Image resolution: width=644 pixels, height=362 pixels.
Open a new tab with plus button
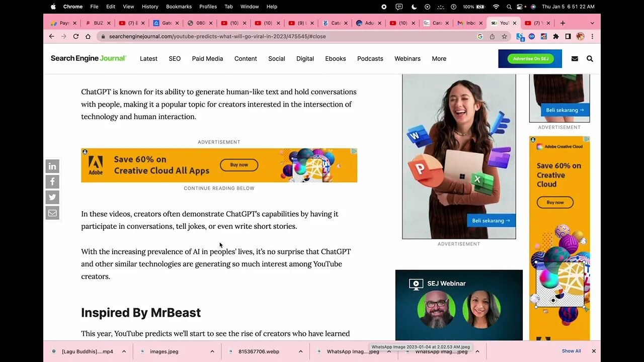[562, 23]
